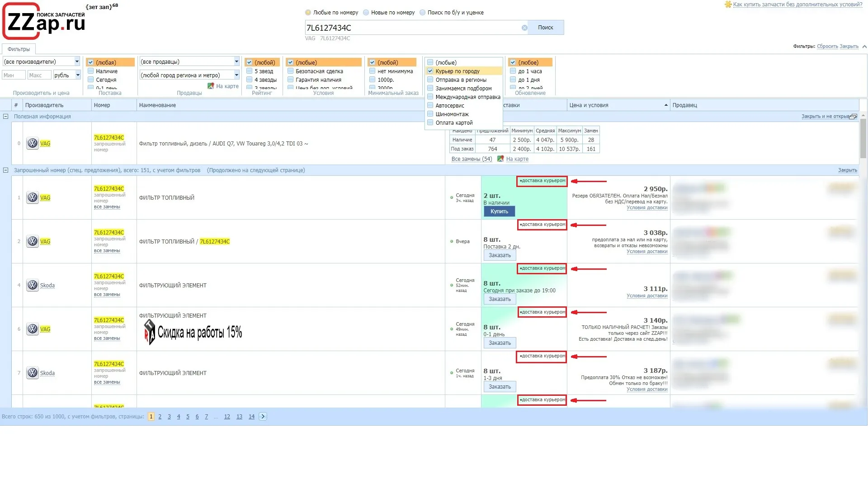Check 'Отправка в регионы' option
The width and height of the screenshot is (868, 488).
[430, 80]
